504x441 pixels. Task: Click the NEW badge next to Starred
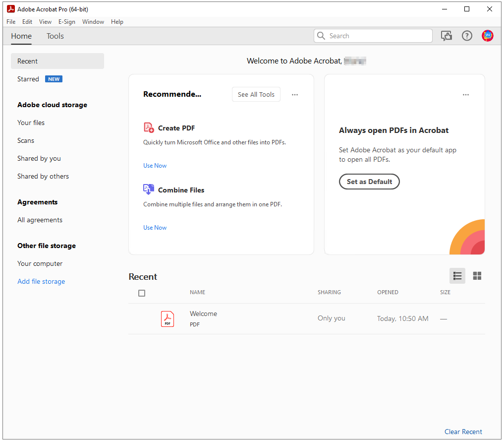[x=54, y=79]
